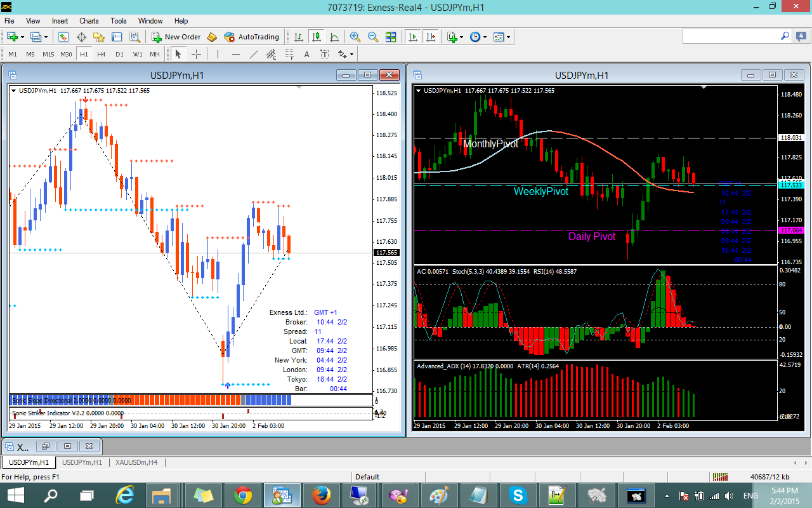Switch timeframe to MN
812x508 pixels.
point(155,54)
